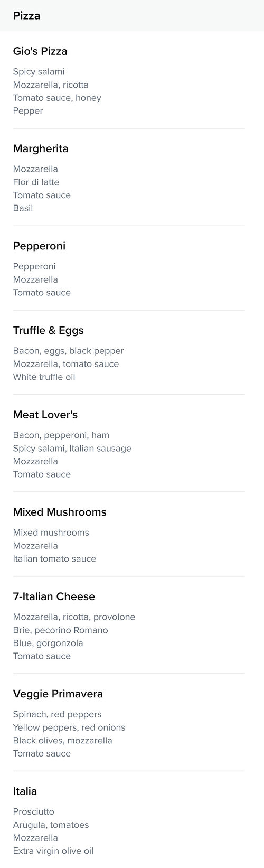
Task: Open the 7-Italian Cheese pizza
Action: [54, 596]
